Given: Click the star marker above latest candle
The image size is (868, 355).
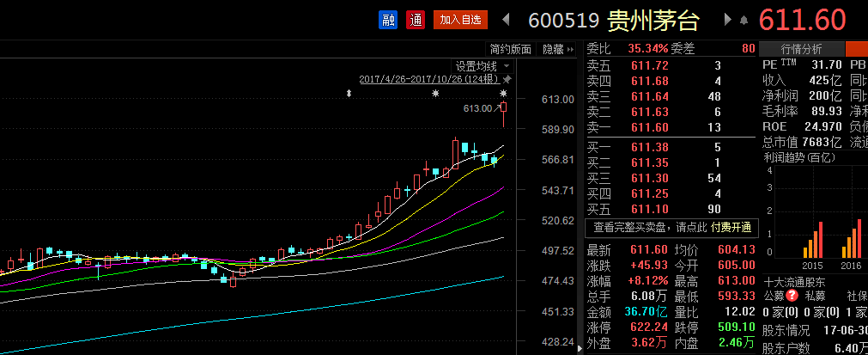Looking at the screenshot, I should coord(504,93).
